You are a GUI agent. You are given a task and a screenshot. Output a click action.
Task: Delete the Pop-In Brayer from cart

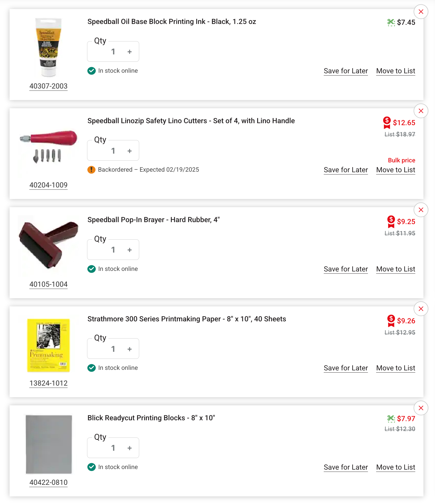tap(421, 210)
